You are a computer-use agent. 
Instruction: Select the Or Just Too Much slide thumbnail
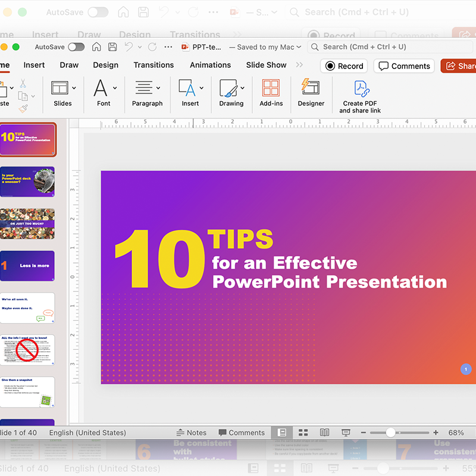tap(27, 224)
